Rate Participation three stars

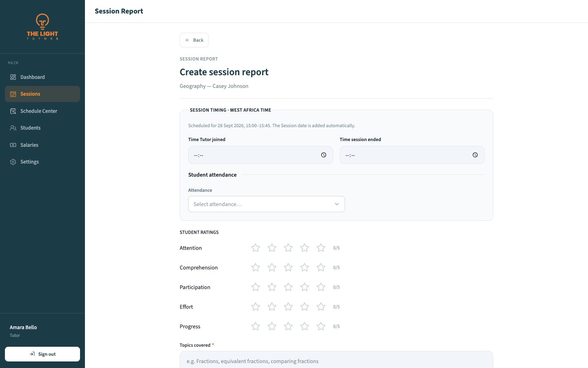point(288,287)
